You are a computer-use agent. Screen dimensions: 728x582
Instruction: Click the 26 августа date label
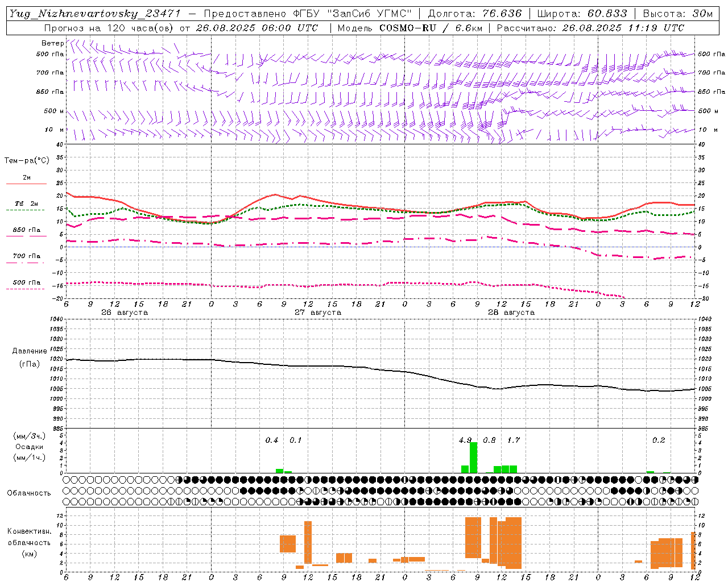[125, 313]
